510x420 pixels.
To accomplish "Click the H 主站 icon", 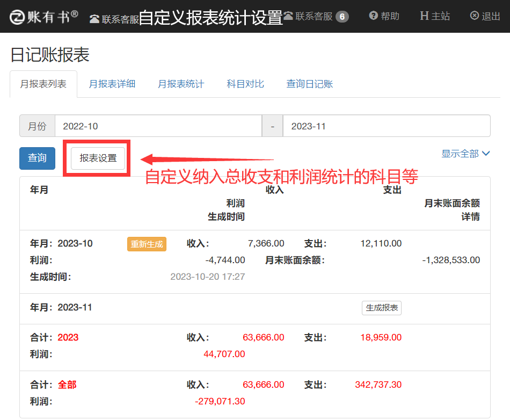I will click(x=424, y=16).
